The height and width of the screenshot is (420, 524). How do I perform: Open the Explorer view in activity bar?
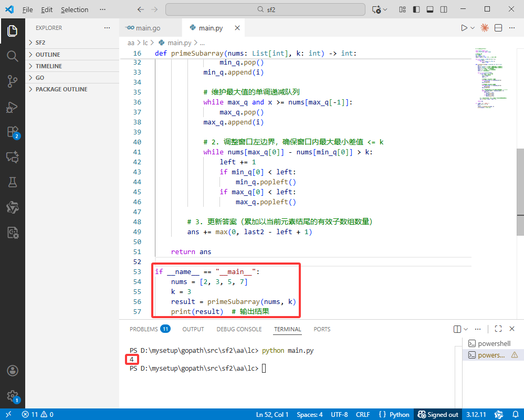tap(13, 31)
